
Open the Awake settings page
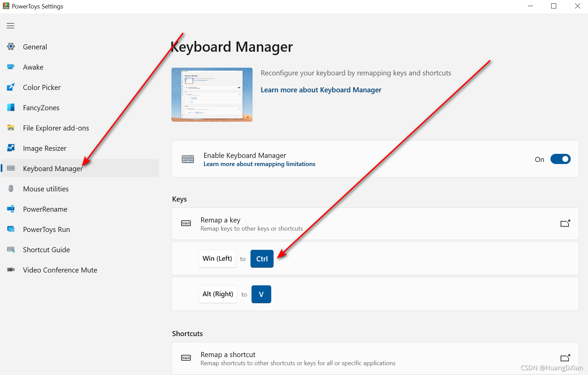tap(80, 67)
